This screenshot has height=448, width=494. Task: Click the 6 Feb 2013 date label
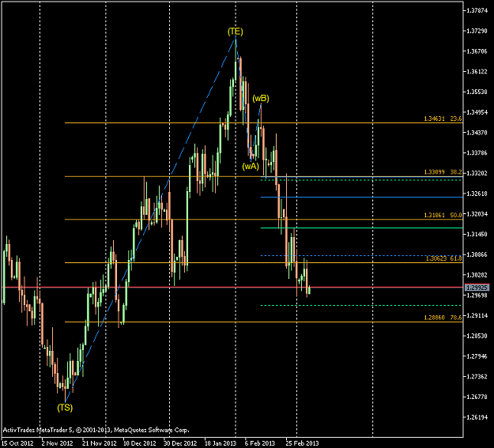click(x=260, y=443)
